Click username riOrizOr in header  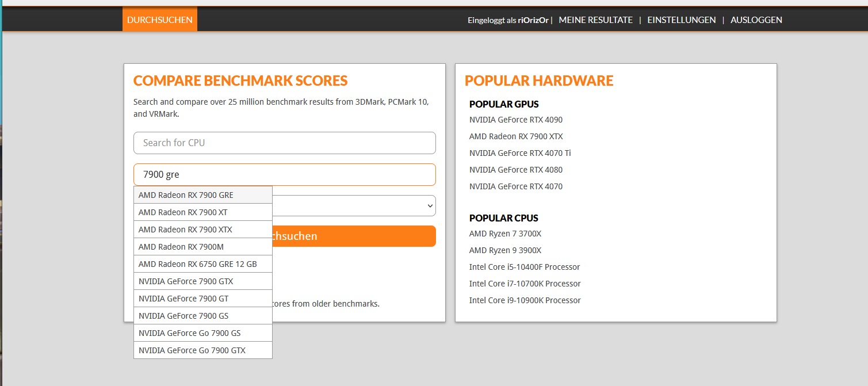tap(533, 20)
